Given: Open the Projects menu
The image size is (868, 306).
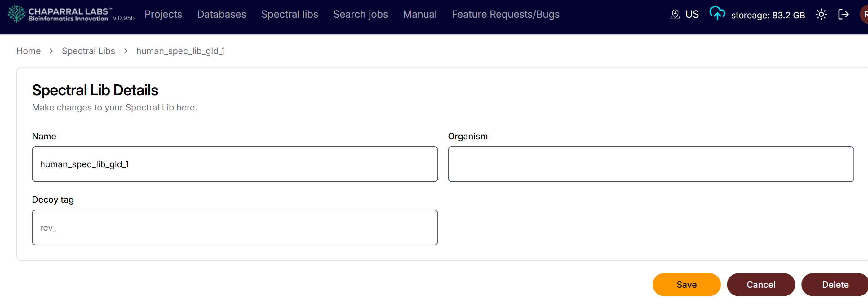Looking at the screenshot, I should coord(163,15).
